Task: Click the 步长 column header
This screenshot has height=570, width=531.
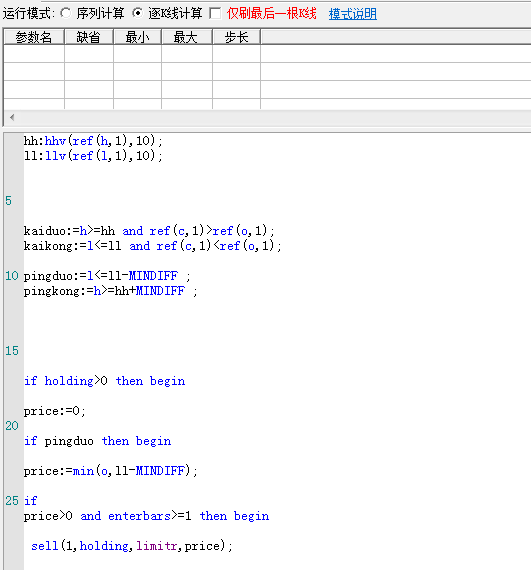Action: (x=237, y=37)
